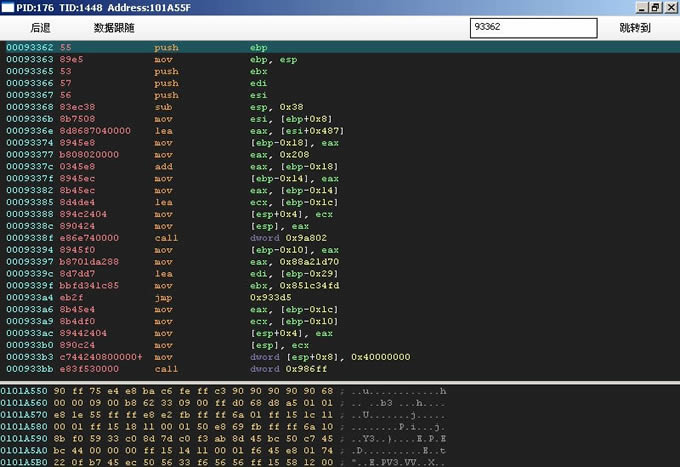Click hex dump row at 0101A550
This screenshot has height=467, width=680.
coord(200,391)
